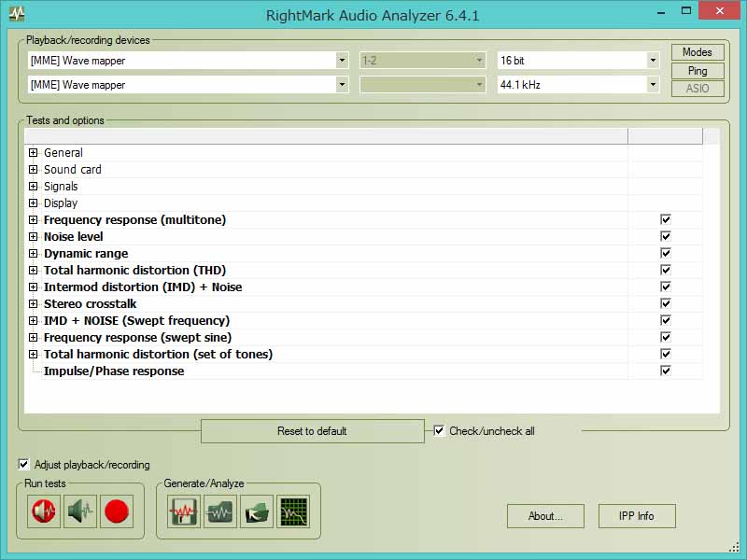Disable the Total harmonic distortion (THD) checkbox
The image size is (747, 560).
coord(666,270)
